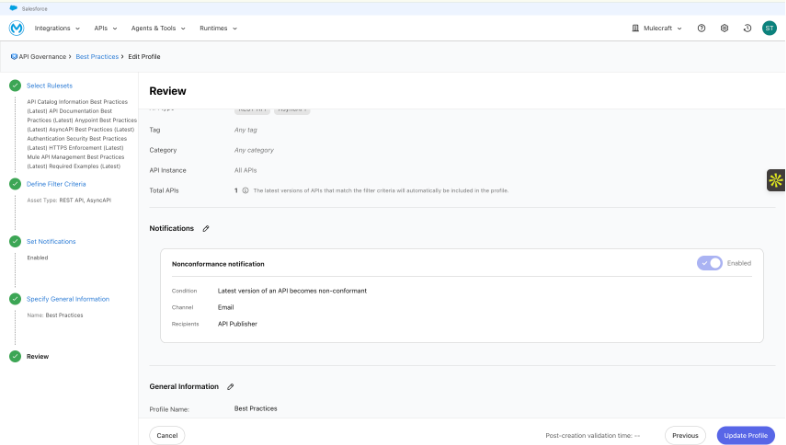Open the settings gear icon
Image resolution: width=786 pixels, height=445 pixels.
pyautogui.click(x=724, y=28)
